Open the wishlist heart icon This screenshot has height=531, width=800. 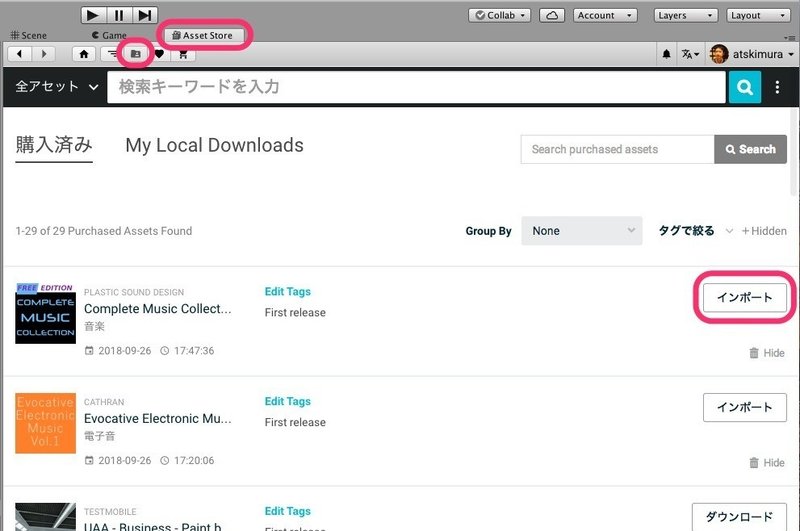159,54
